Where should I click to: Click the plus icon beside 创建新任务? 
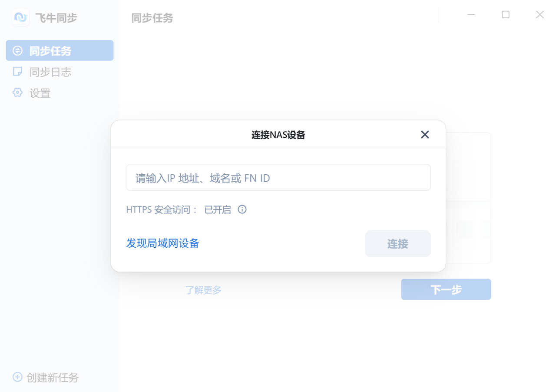pyautogui.click(x=17, y=377)
